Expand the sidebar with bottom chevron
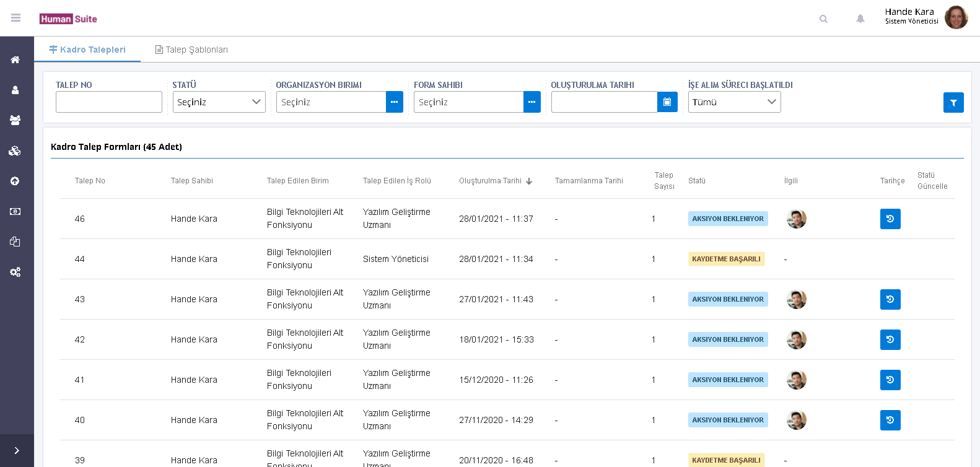The height and width of the screenshot is (467, 980). coord(17,450)
